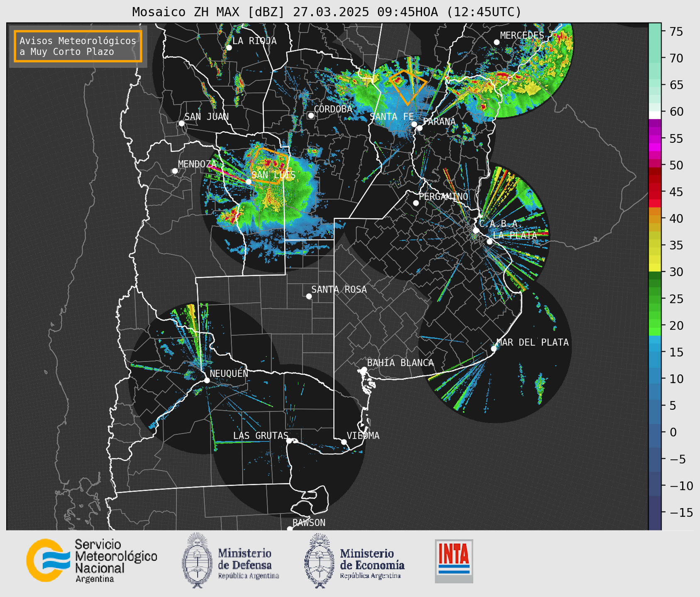Click the VIEDMA city label
The width and height of the screenshot is (700, 597).
[363, 436]
